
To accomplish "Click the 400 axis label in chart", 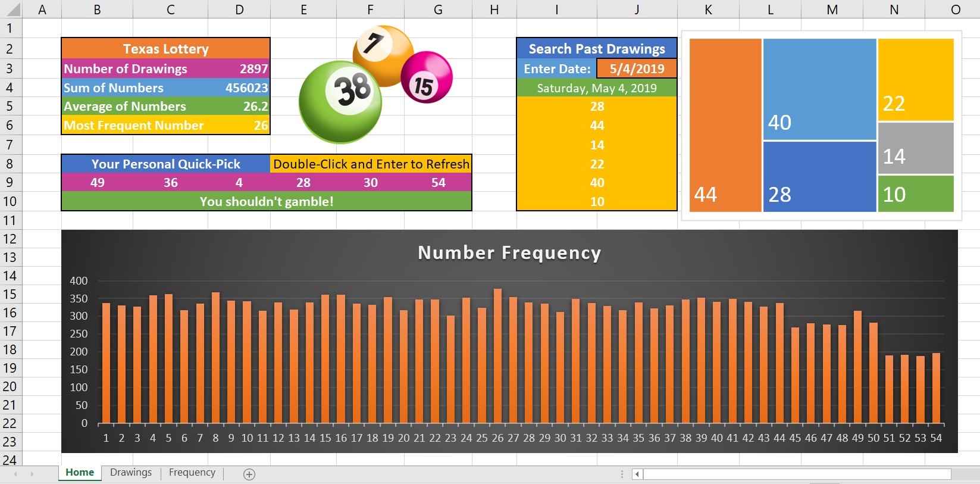I will pos(79,280).
